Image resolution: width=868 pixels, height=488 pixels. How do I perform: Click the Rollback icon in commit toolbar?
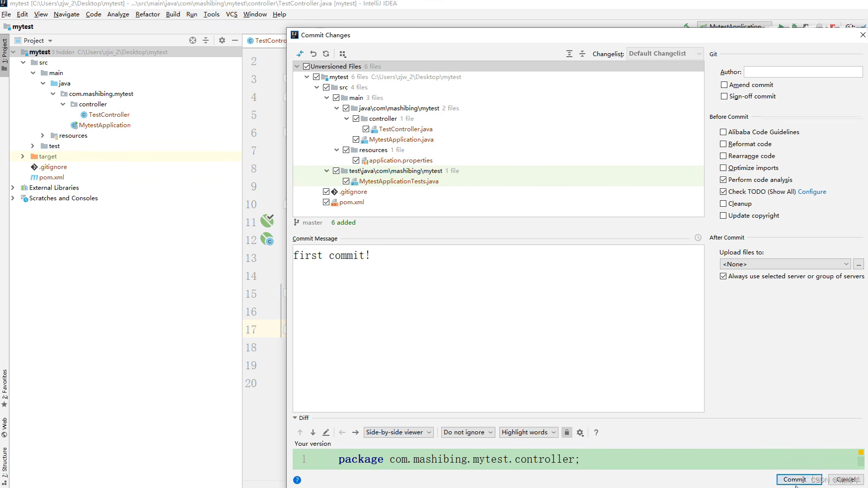click(x=313, y=54)
